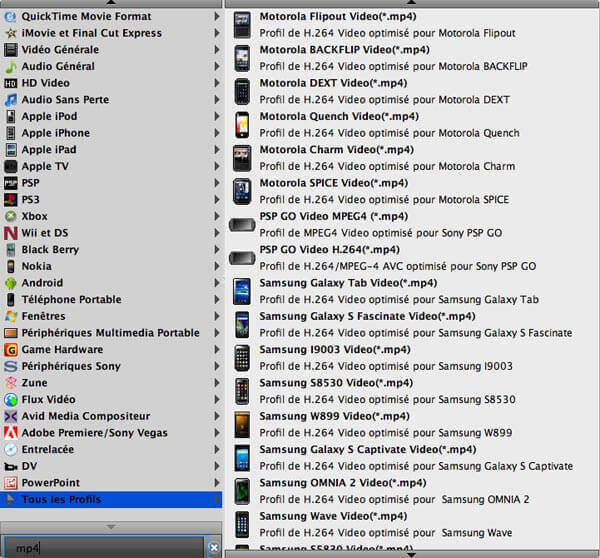Select Tous les Profils category
The image size is (600, 558).
click(61, 500)
